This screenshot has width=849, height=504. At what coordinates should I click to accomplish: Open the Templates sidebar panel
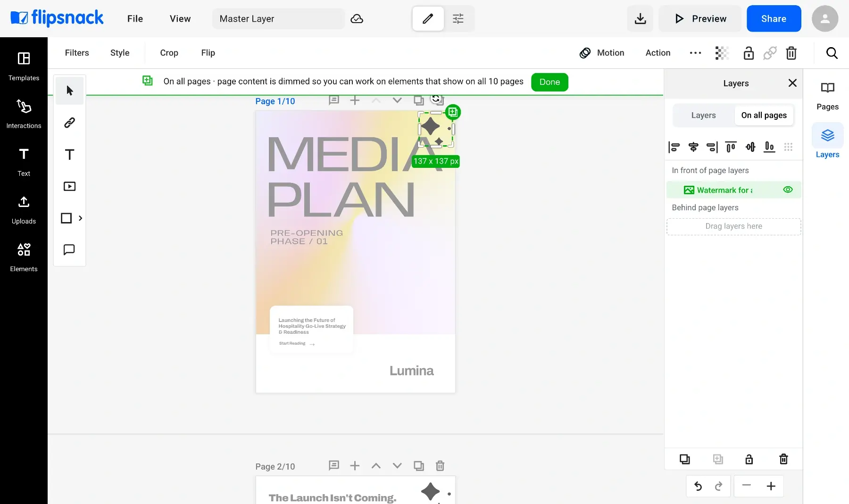point(24,66)
